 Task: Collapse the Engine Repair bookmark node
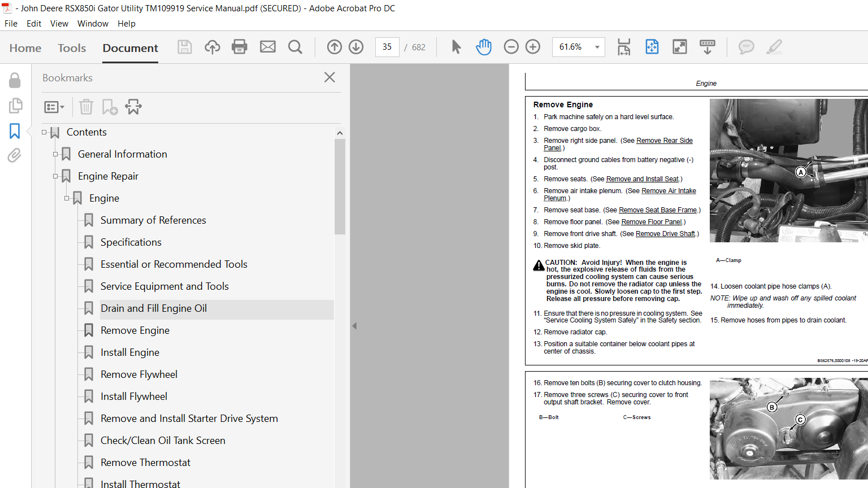coord(55,176)
